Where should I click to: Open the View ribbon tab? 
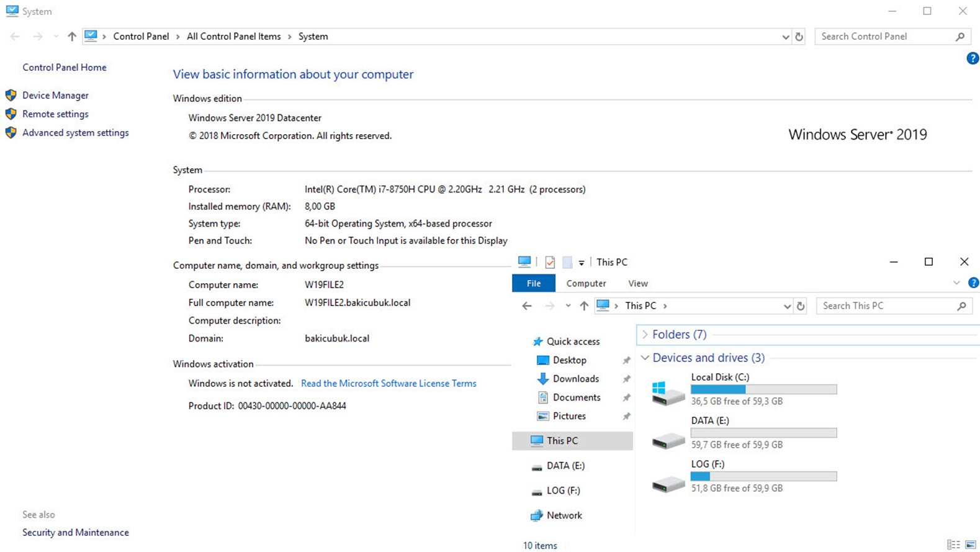coord(637,283)
